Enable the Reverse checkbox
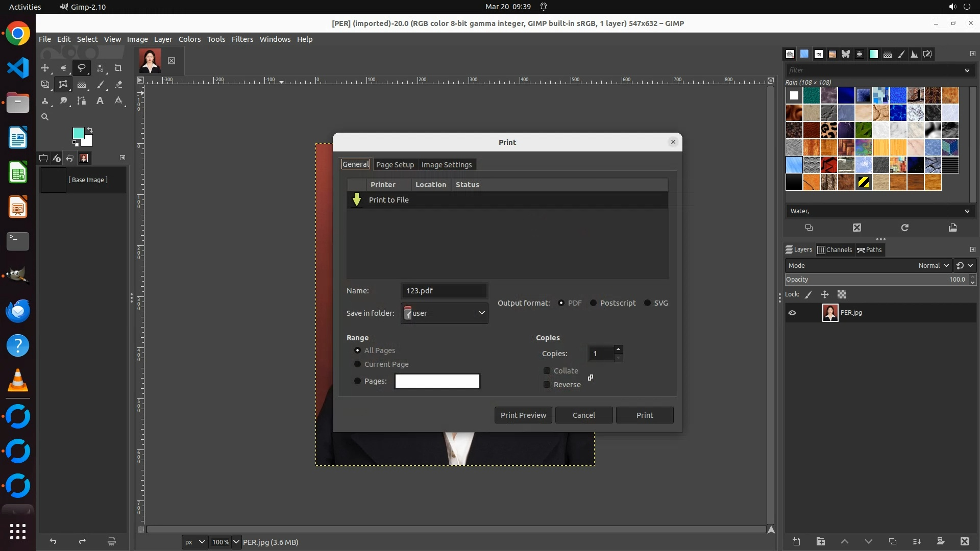 (547, 385)
